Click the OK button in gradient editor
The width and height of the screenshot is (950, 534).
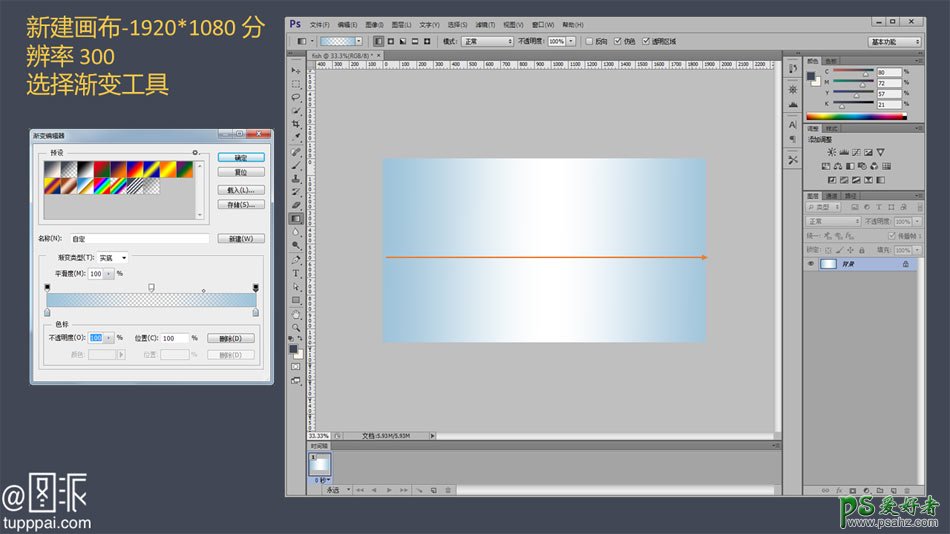tap(241, 158)
